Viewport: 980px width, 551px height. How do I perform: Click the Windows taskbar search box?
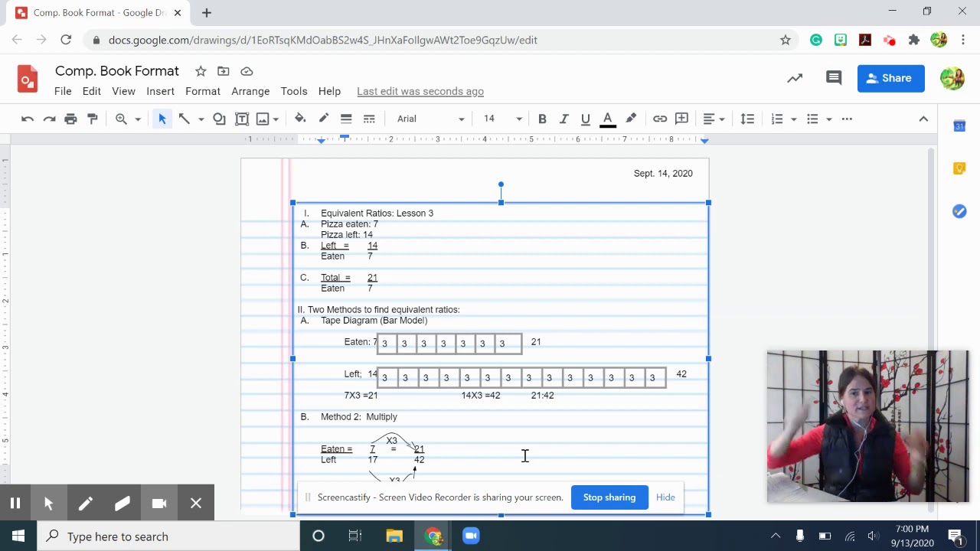pyautogui.click(x=168, y=536)
